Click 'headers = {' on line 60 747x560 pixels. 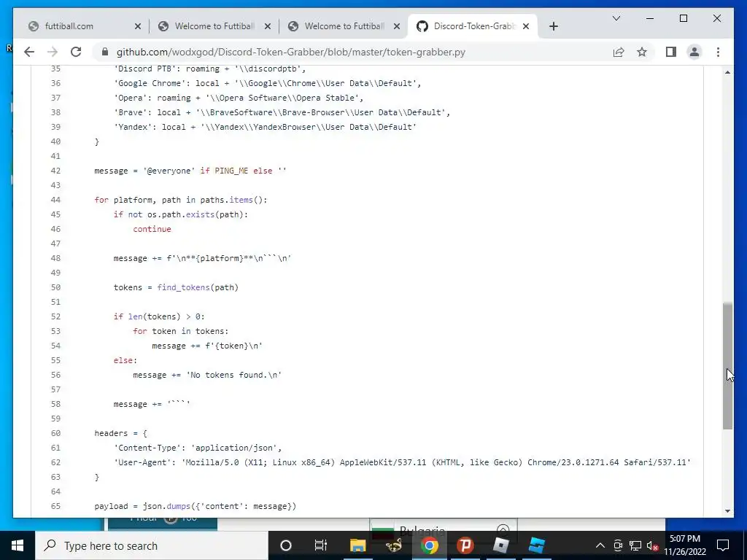121,433
